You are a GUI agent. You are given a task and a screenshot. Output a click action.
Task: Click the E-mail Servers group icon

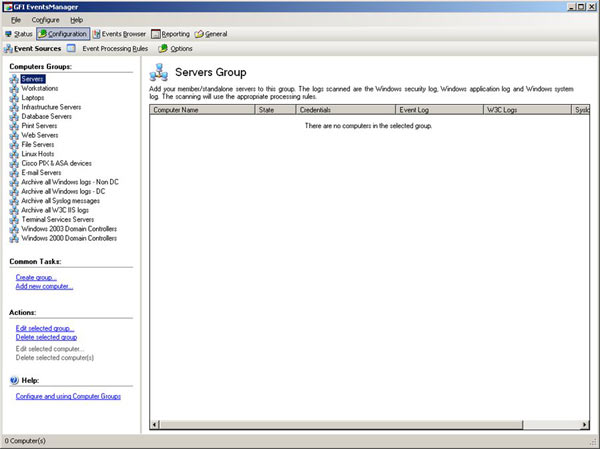point(14,173)
